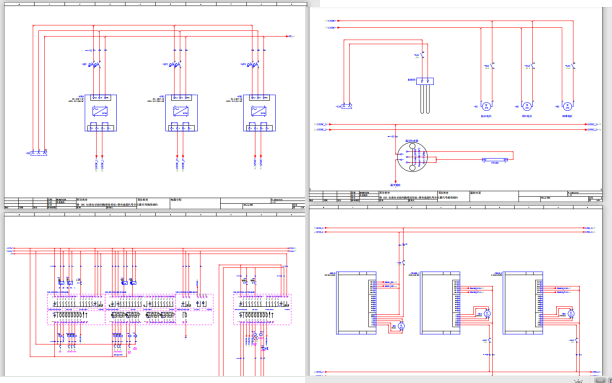Select the middle drive module in bottom-right sheet
Screen dimensions: 612x383
point(440,303)
